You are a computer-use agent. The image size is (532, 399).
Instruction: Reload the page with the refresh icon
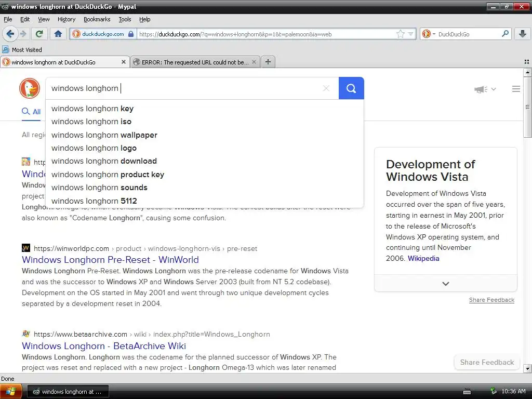[x=39, y=34]
